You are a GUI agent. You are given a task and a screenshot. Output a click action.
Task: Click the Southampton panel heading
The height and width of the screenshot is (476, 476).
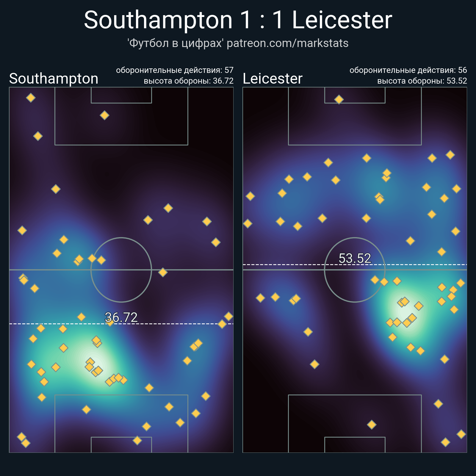[x=54, y=79]
